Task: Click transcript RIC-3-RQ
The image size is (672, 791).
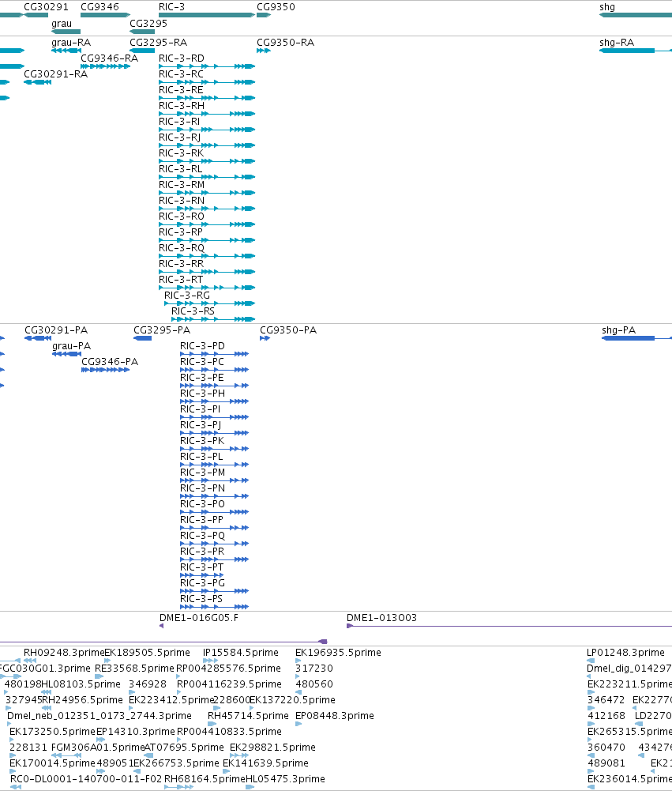Action: (x=207, y=256)
